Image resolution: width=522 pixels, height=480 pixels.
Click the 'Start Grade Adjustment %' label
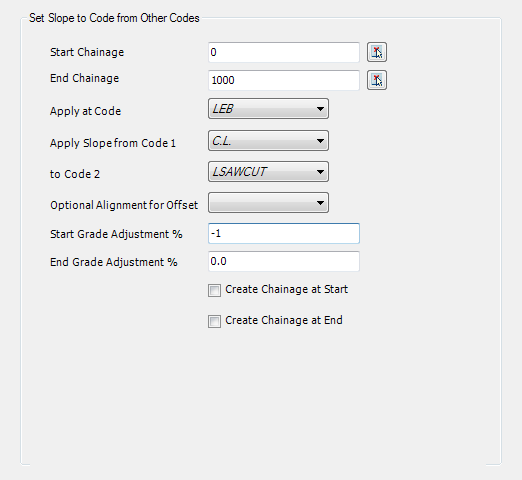click(x=116, y=234)
